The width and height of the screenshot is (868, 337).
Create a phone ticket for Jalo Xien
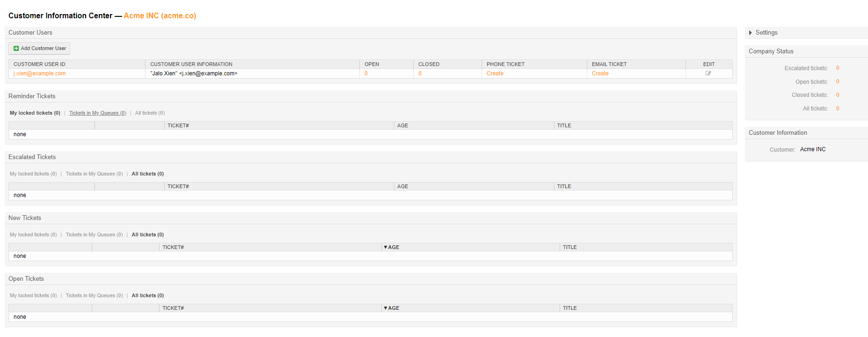[x=495, y=73]
